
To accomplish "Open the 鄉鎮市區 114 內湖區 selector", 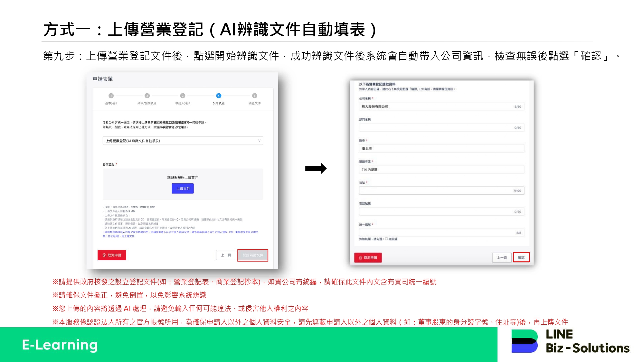I will tap(441, 170).
